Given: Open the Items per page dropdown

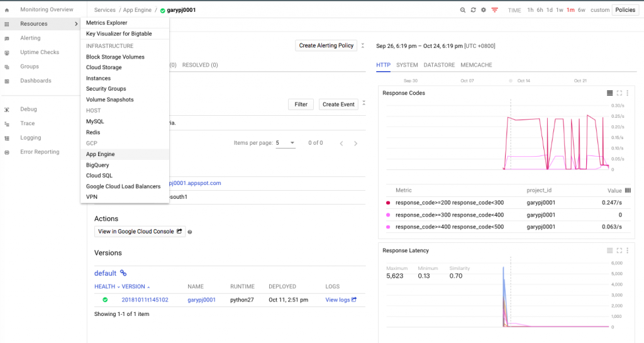Looking at the screenshot, I should coord(285,143).
